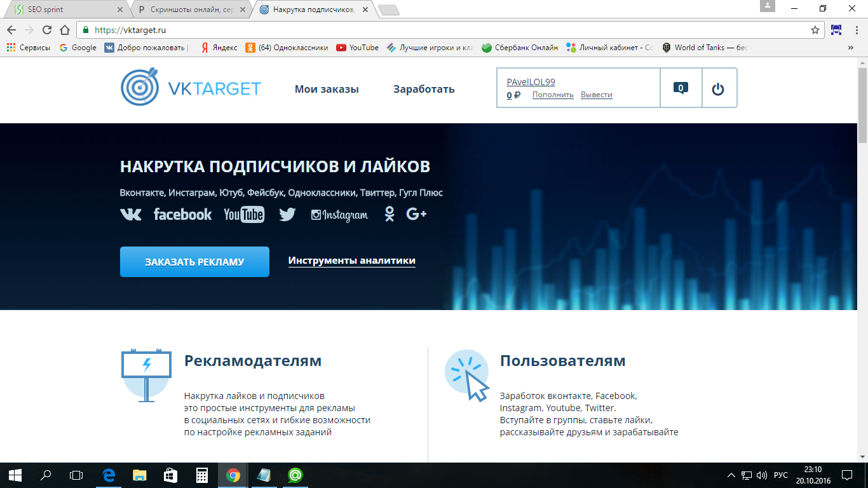
Task: Click the Odnoklassniki icon in banner
Action: 390,214
